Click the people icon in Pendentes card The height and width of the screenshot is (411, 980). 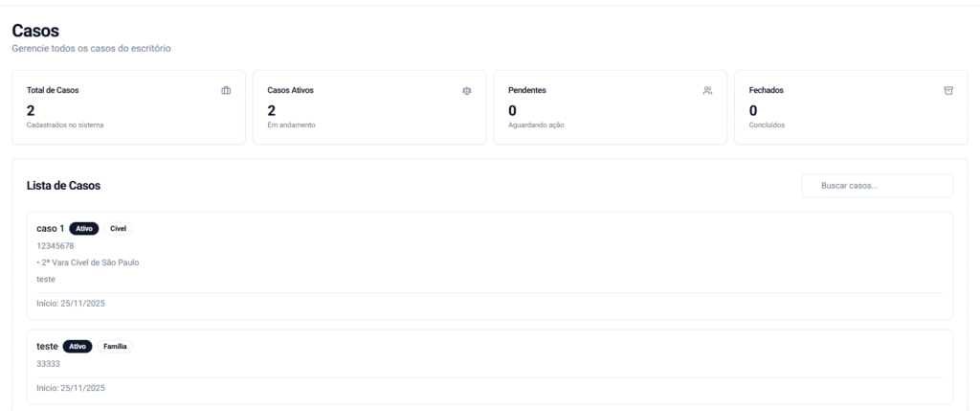[x=707, y=91]
